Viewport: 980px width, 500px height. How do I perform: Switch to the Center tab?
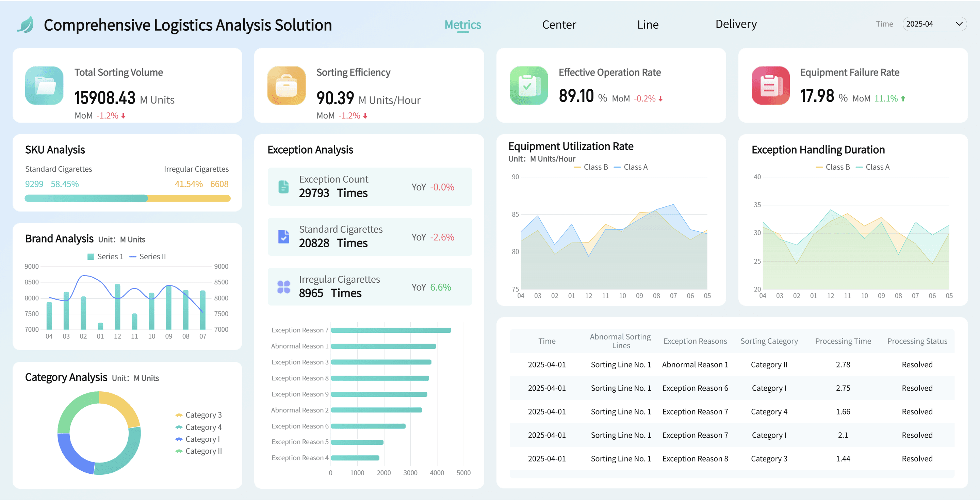click(559, 25)
